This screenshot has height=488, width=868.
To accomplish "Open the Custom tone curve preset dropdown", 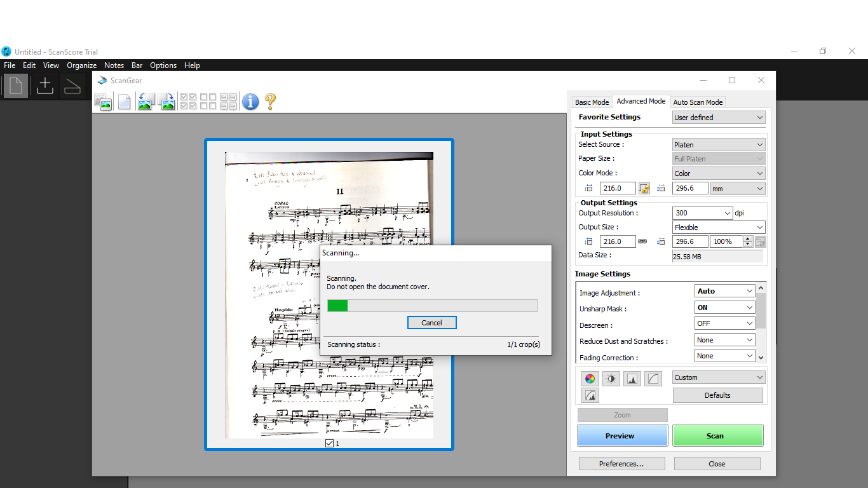I will click(719, 377).
